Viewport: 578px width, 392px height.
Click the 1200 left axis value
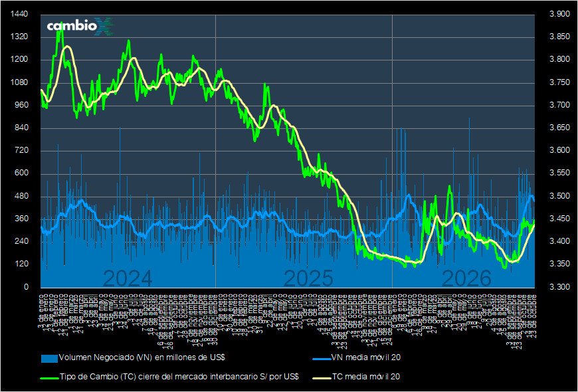19,60
